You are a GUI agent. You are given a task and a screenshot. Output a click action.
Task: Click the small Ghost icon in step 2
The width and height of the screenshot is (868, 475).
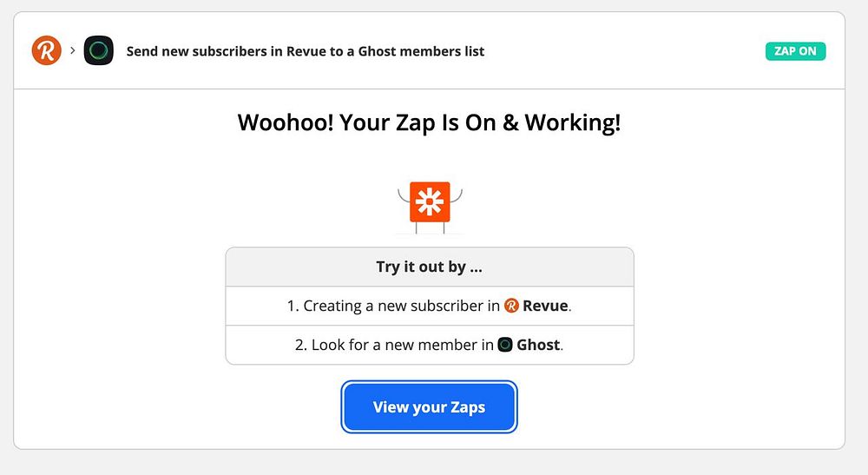pyautogui.click(x=505, y=345)
